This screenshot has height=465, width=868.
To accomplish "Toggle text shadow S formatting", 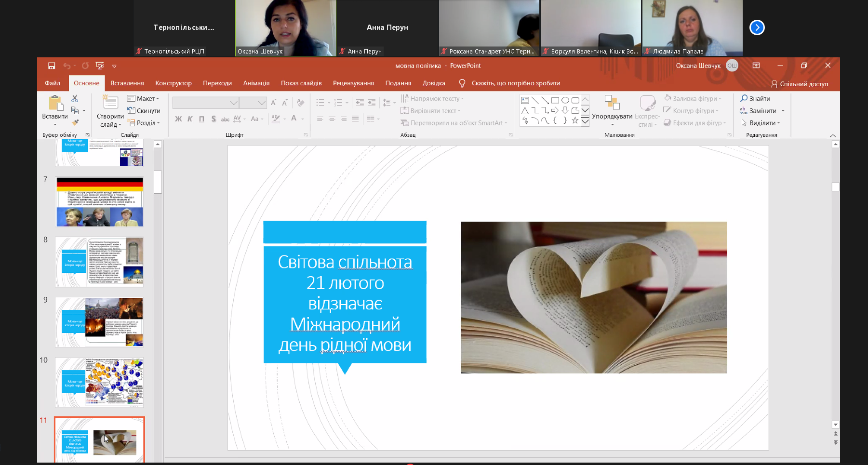I will click(214, 119).
